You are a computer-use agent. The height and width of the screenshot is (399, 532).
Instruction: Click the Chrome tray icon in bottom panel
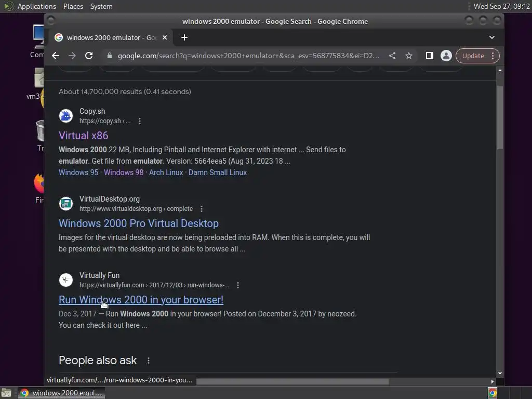coord(493,393)
